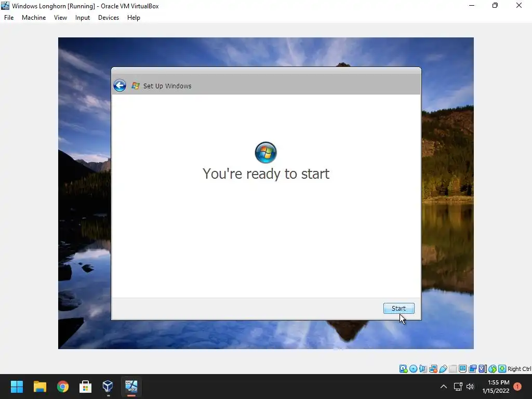Click the optical disc status icon
532x399 pixels.
tap(413, 369)
